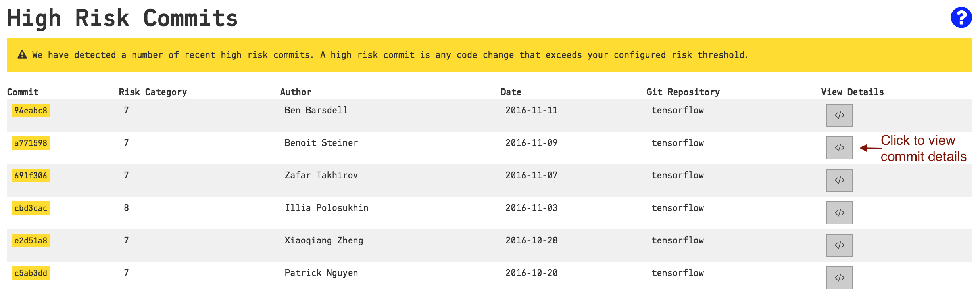
Task: Select the Git Repository column header
Action: point(684,92)
